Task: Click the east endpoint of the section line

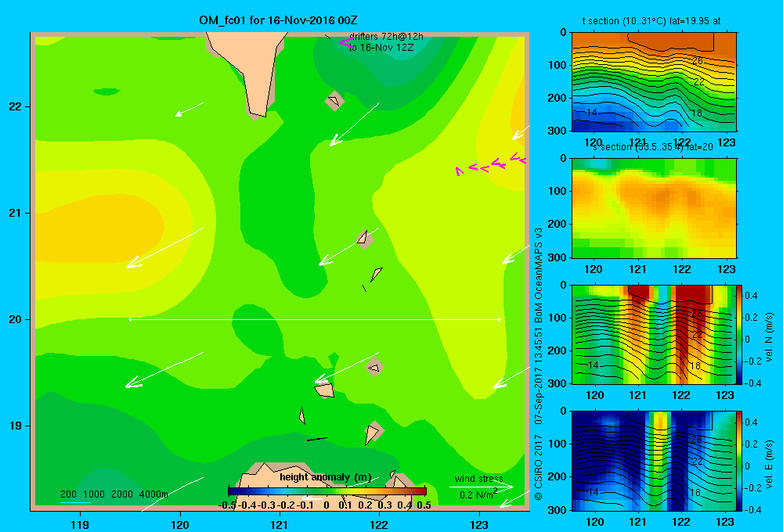Action: (499, 319)
